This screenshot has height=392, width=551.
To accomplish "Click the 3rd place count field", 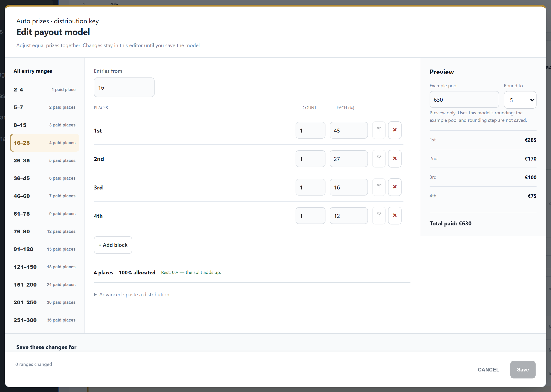I will tap(310, 187).
